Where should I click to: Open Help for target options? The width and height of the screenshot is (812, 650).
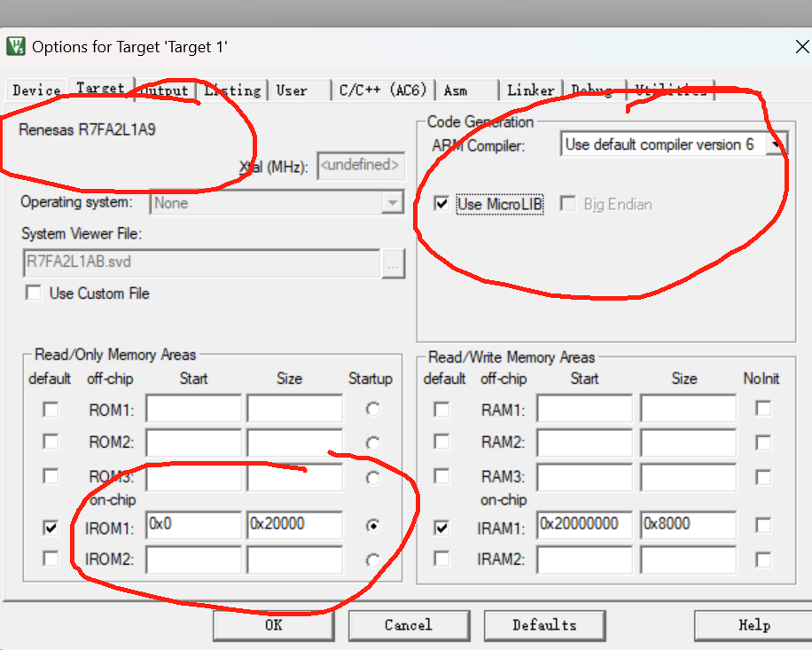753,625
